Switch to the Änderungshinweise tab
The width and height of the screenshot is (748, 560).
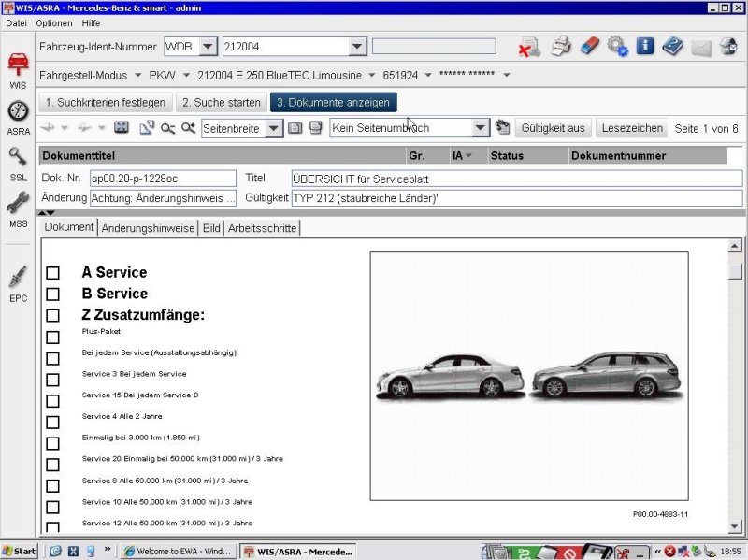[148, 228]
